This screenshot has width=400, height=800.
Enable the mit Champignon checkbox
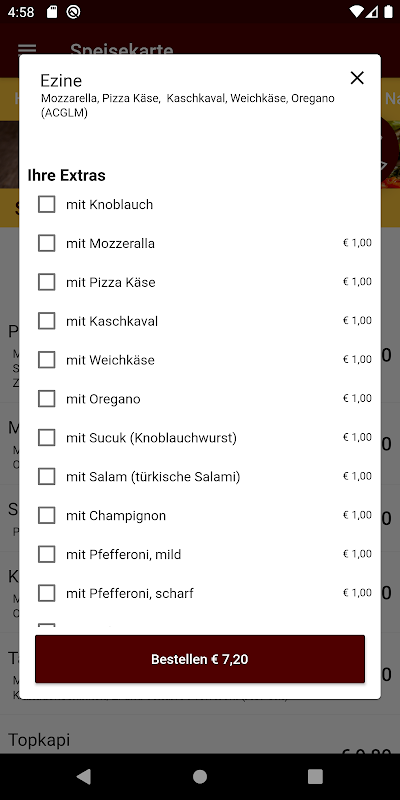coord(46,515)
